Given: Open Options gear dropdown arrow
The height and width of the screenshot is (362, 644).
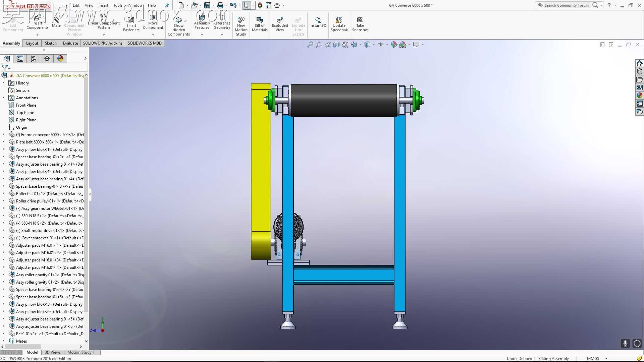Looking at the screenshot, I should click(283, 5).
